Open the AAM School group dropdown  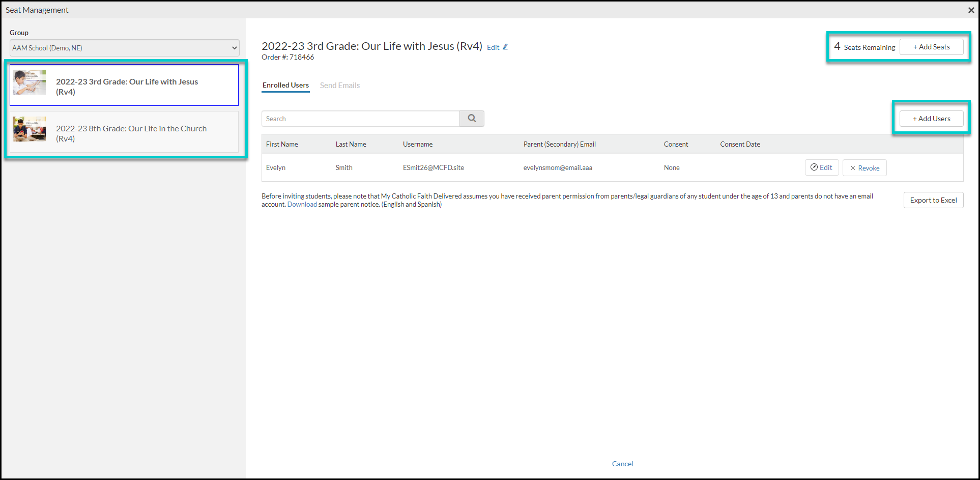[x=125, y=48]
